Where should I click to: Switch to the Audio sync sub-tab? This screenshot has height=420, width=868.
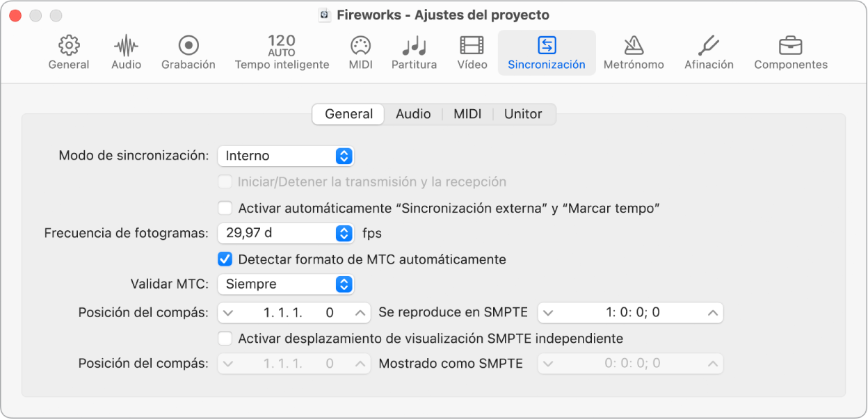pyautogui.click(x=413, y=114)
